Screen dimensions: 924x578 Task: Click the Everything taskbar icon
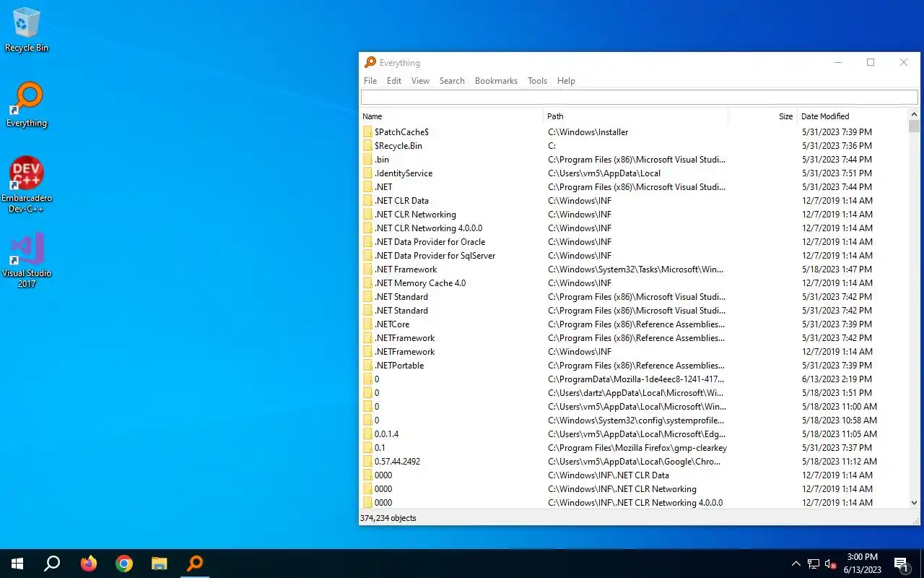pos(195,564)
